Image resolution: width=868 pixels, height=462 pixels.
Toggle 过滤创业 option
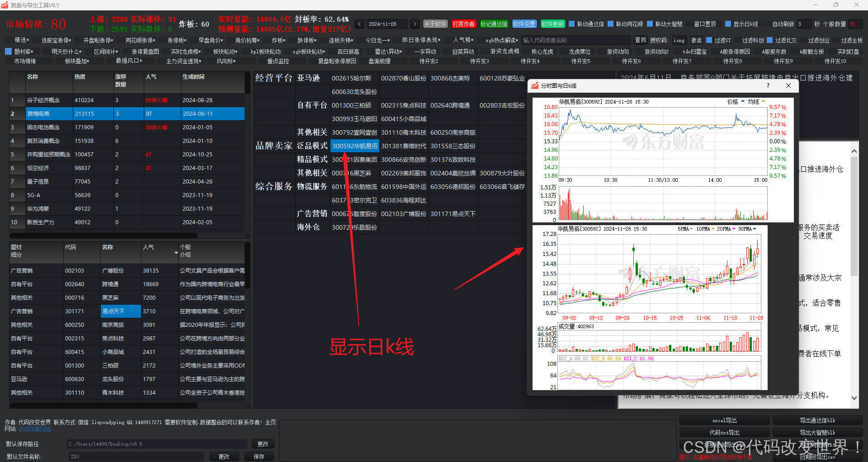point(815,40)
